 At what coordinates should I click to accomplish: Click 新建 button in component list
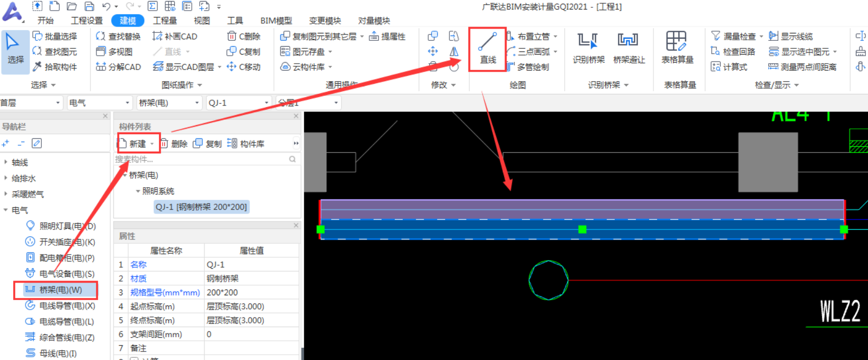[137, 144]
